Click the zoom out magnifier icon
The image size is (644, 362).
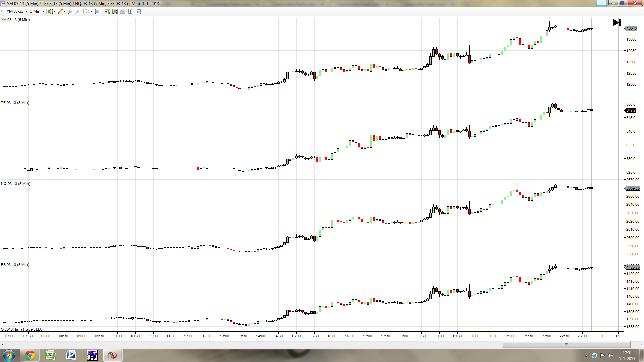(x=78, y=11)
